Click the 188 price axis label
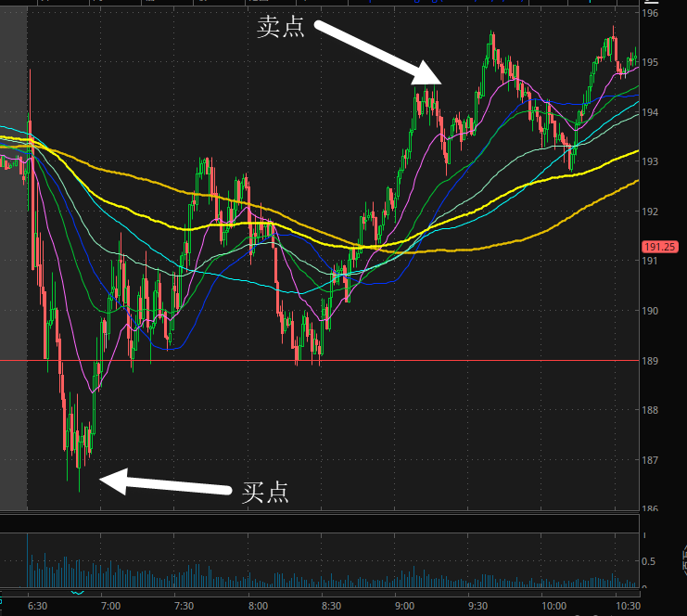The width and height of the screenshot is (687, 616). pos(650,410)
